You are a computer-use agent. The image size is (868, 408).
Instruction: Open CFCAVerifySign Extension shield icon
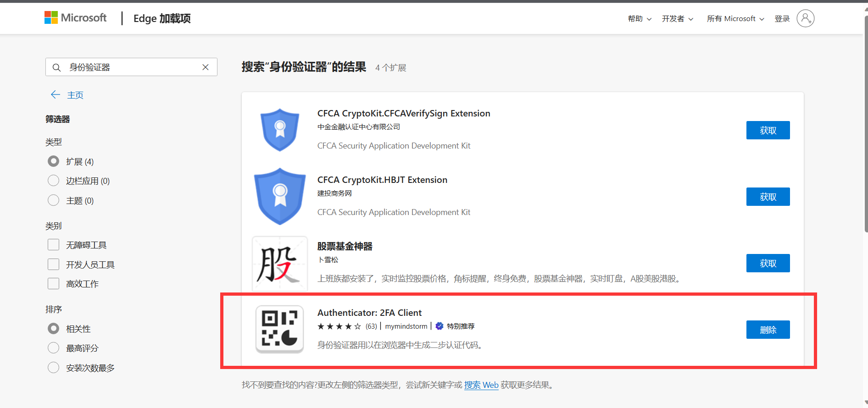pos(280,130)
